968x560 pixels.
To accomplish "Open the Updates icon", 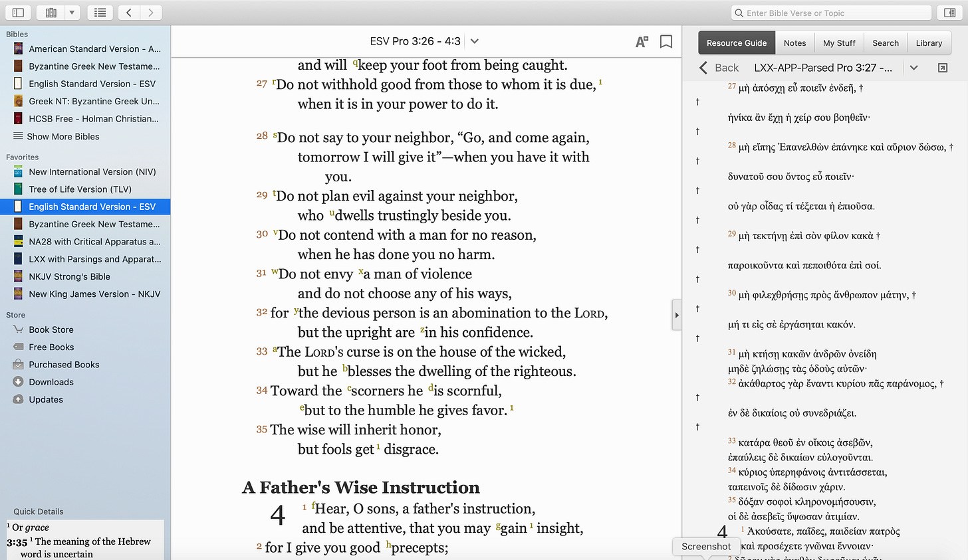I will pos(18,399).
